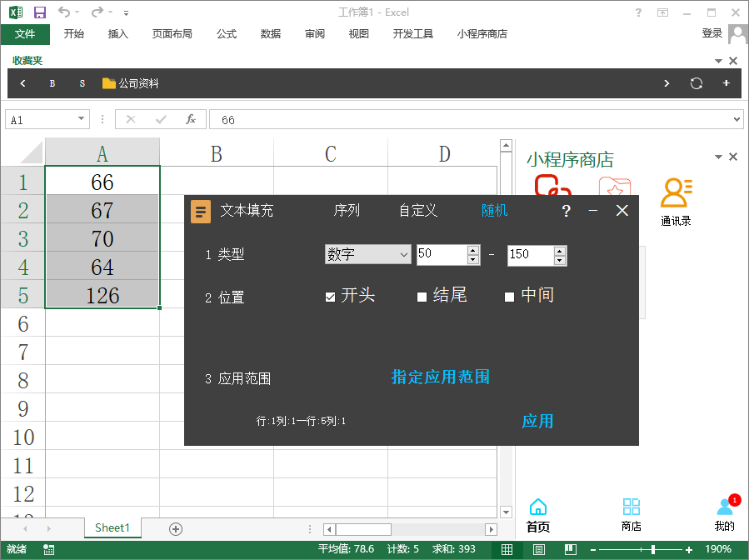
Task: Add a new favorite with plus icon
Action: [726, 83]
